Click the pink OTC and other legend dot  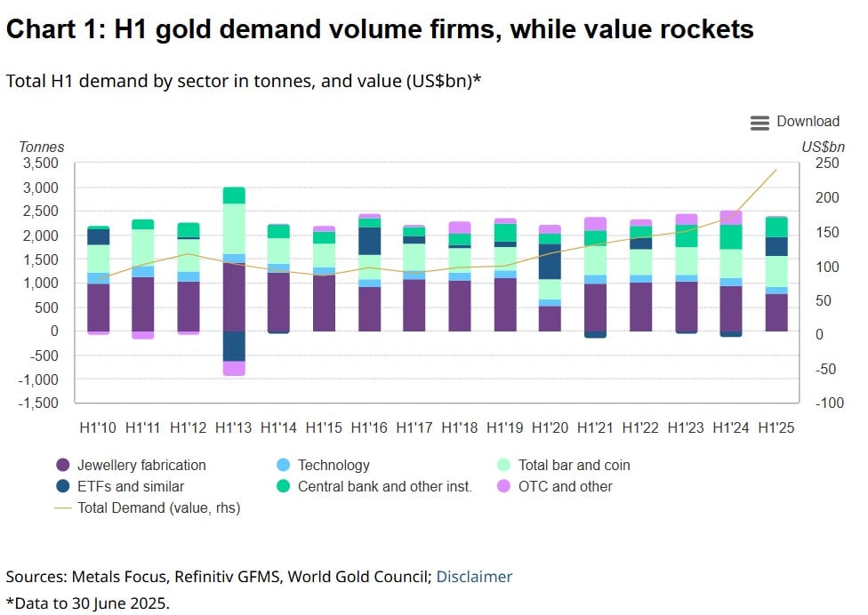pyautogui.click(x=503, y=486)
